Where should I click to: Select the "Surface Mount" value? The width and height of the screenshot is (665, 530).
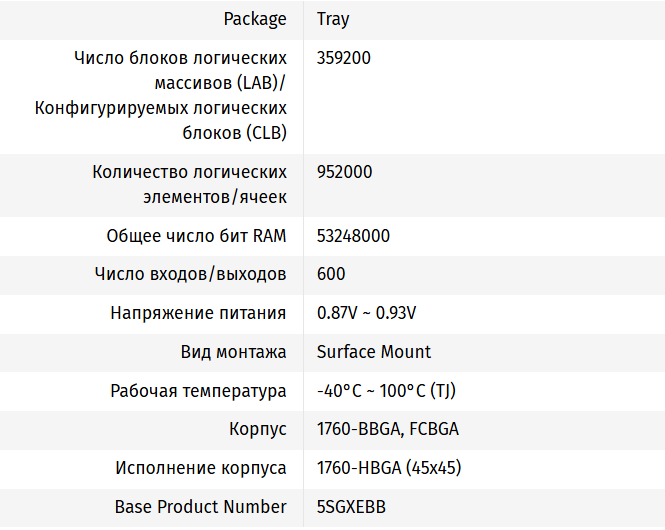click(x=374, y=352)
